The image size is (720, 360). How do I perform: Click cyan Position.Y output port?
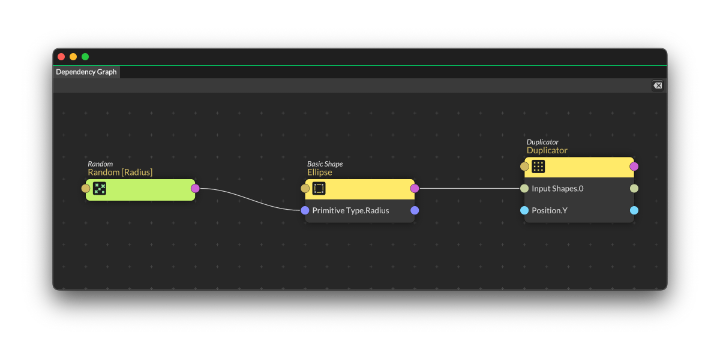(634, 210)
